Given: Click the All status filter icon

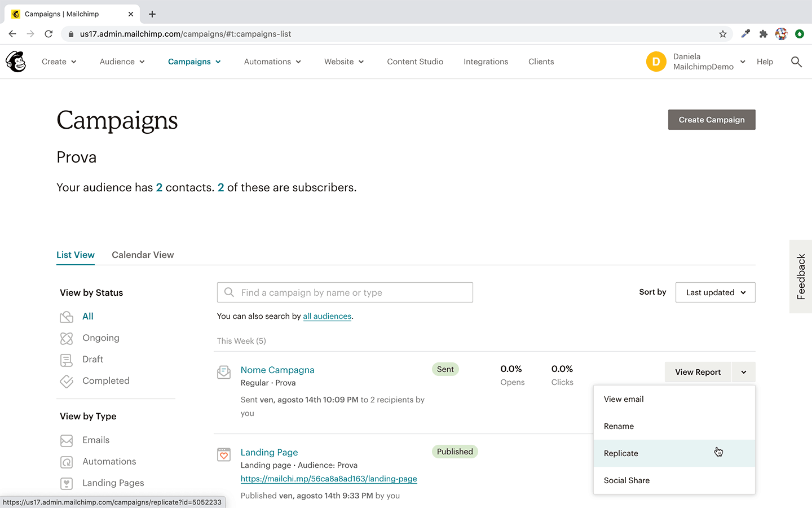Looking at the screenshot, I should pyautogui.click(x=67, y=317).
